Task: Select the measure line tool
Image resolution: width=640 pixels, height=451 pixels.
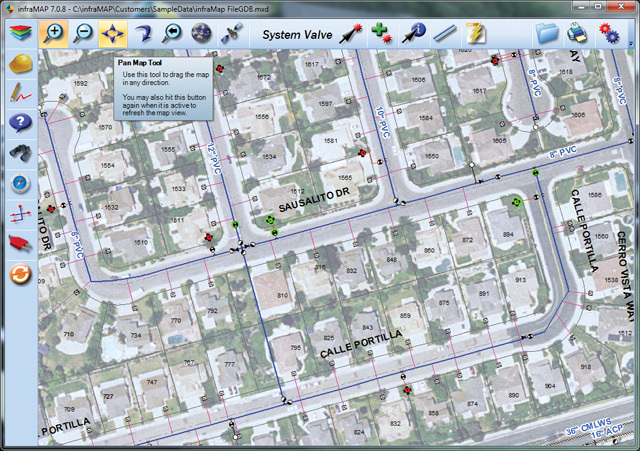Action: [443, 33]
